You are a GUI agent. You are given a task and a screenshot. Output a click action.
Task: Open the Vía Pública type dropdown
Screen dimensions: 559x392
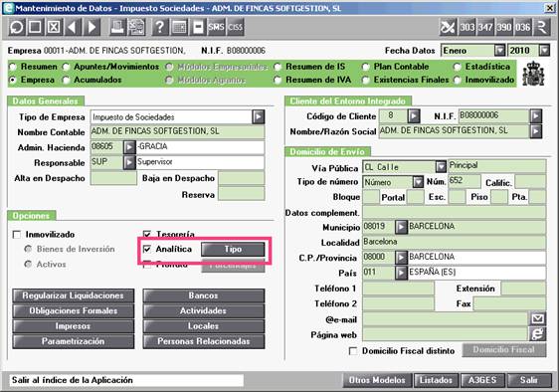[441, 166]
